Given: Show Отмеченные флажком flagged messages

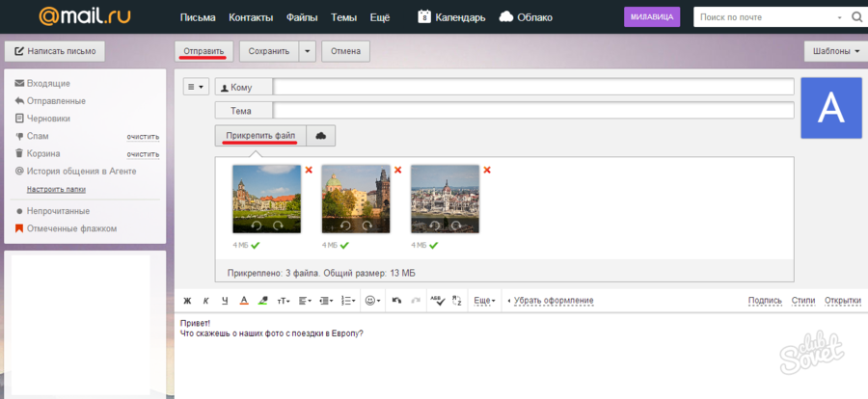Looking at the screenshot, I should [x=71, y=228].
